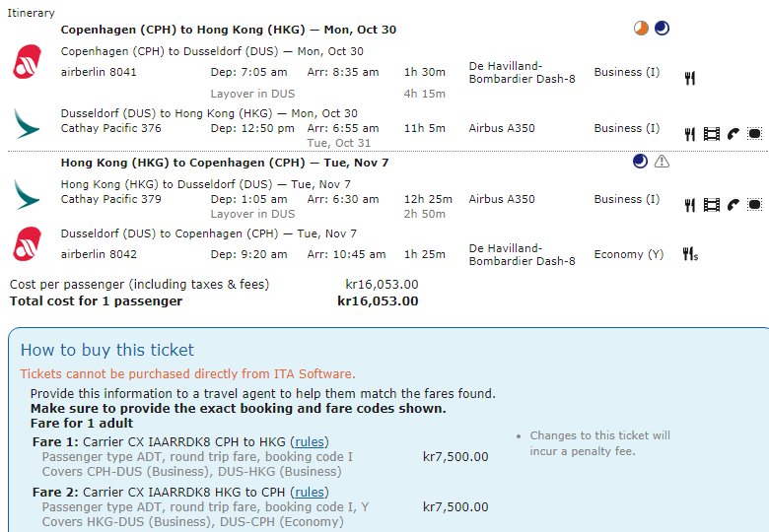Click the blue overnight icon on the outbound trip

pos(662,29)
